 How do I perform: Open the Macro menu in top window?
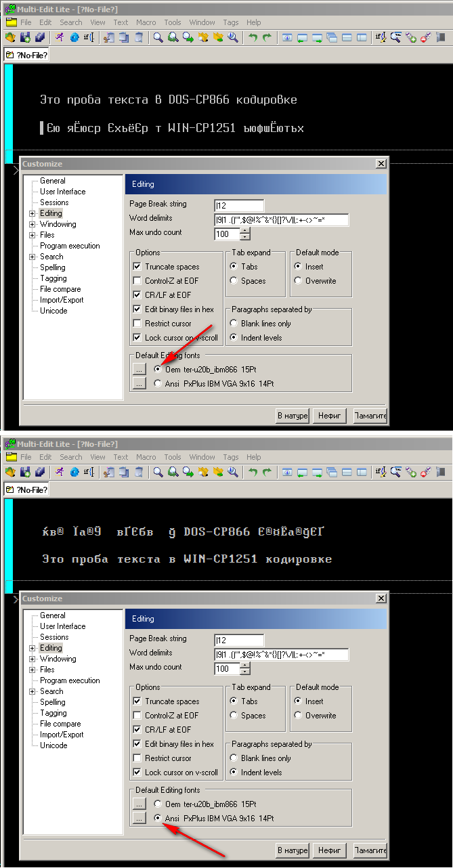tap(146, 22)
